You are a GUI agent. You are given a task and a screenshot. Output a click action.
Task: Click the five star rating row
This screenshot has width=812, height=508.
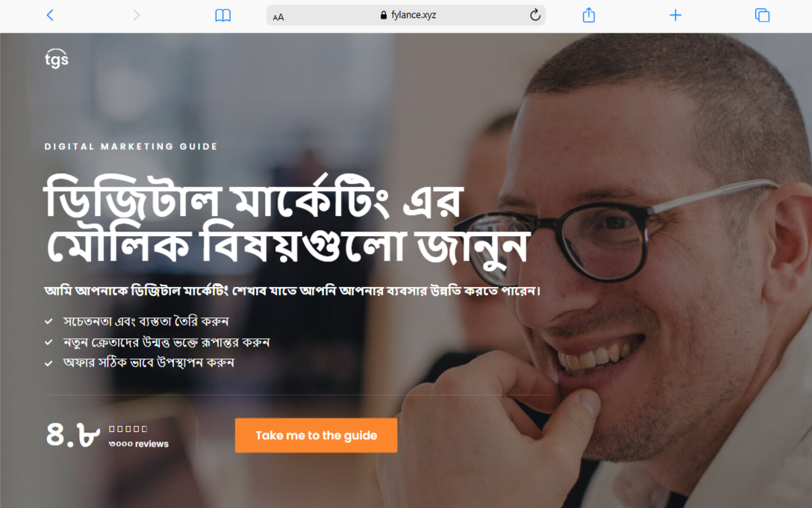pos(128,429)
